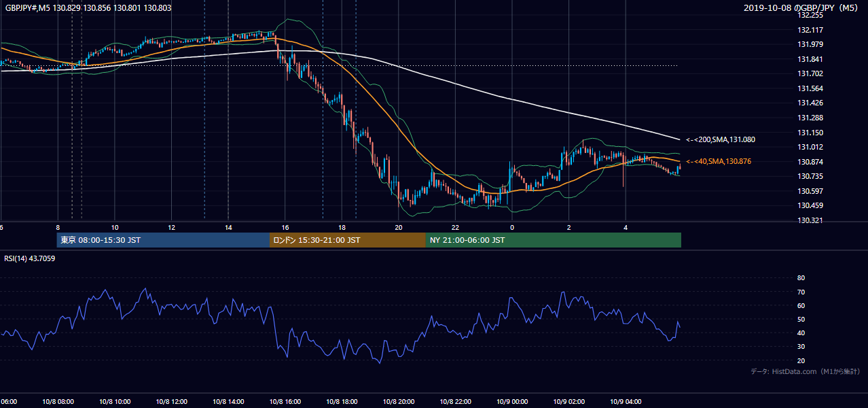Click the HistData.com data source credit
The height and width of the screenshot is (408, 868).
pos(805,371)
